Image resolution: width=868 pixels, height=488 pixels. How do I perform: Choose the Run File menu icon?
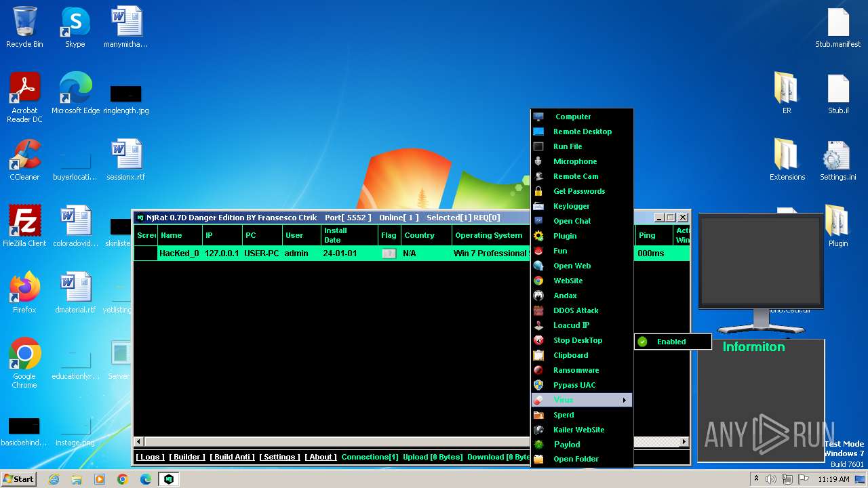(x=538, y=146)
